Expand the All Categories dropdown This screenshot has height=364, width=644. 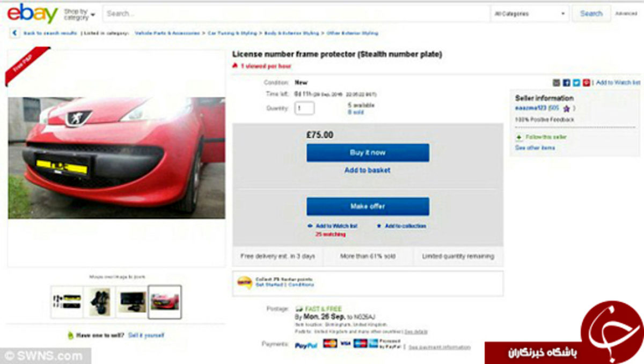coord(530,14)
